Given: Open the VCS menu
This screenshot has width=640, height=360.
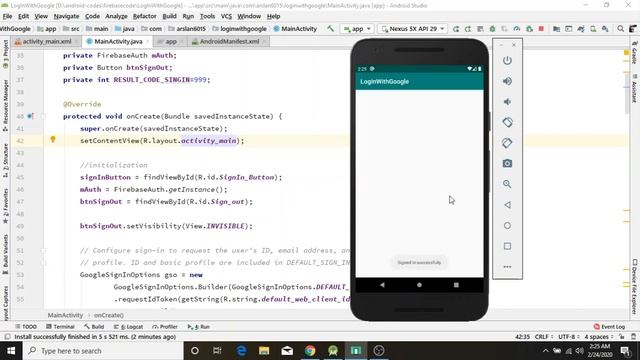Looking at the screenshot, I should (226, 16).
